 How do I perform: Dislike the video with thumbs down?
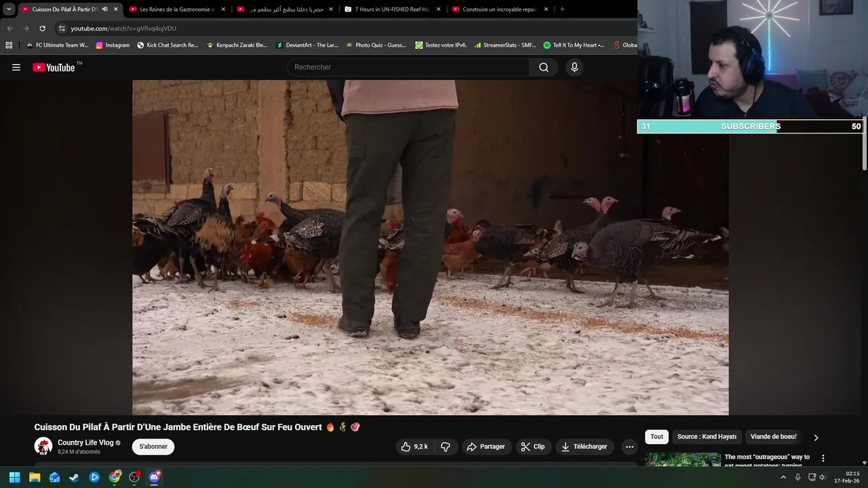[x=446, y=447]
